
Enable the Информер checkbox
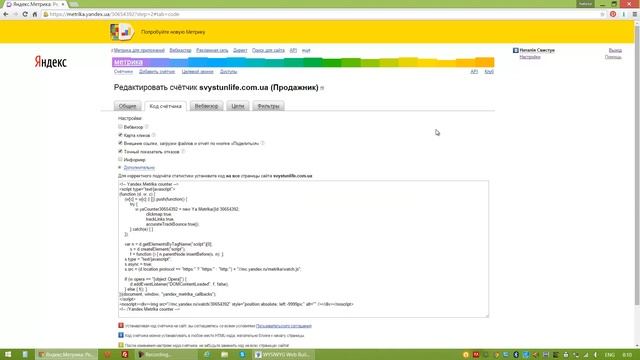pyautogui.click(x=120, y=159)
